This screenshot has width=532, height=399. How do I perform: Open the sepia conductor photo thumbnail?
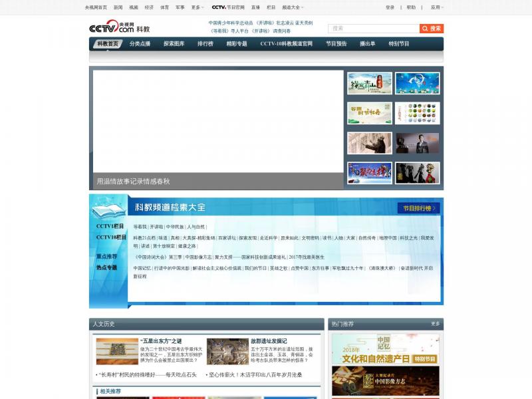[x=370, y=143]
